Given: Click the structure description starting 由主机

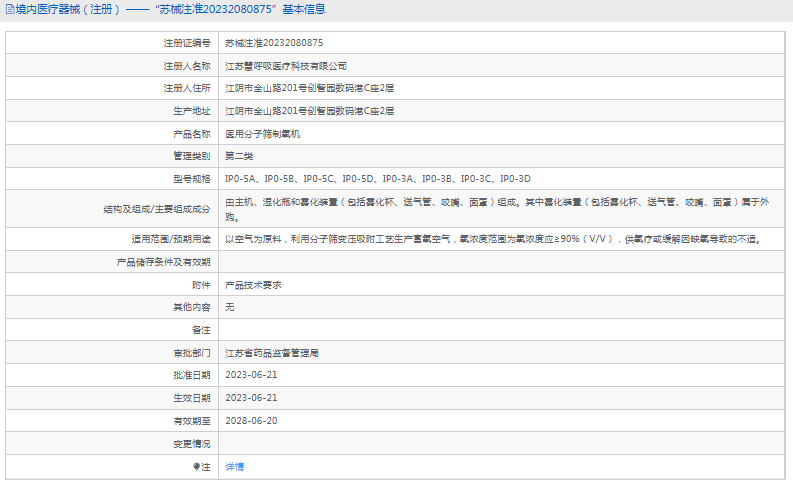Looking at the screenshot, I should tap(497, 209).
